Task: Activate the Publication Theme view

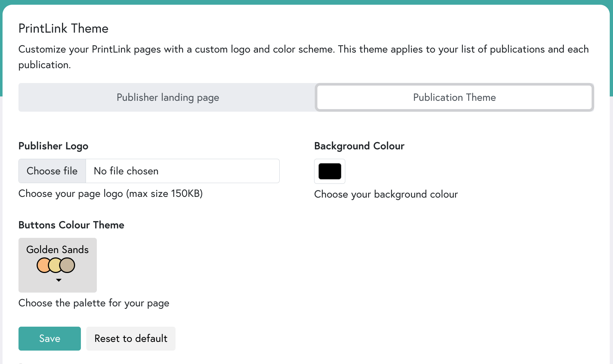Action: coord(454,97)
